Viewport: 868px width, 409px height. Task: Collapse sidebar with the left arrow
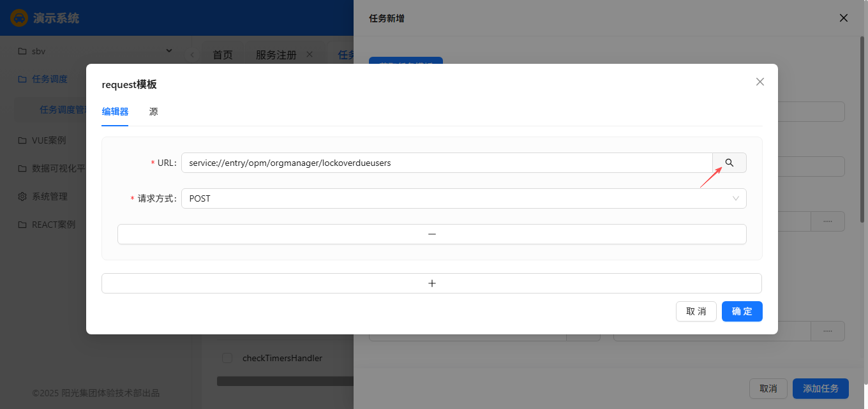pyautogui.click(x=192, y=55)
